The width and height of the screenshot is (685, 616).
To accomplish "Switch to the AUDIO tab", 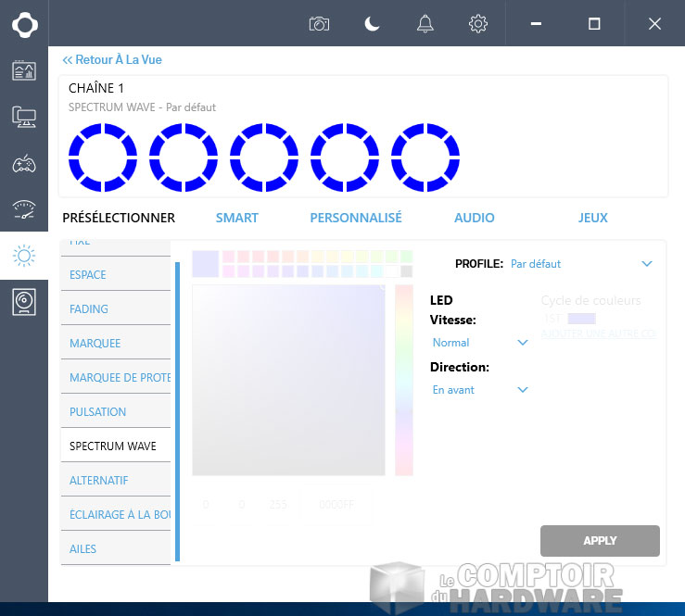I will (x=474, y=218).
